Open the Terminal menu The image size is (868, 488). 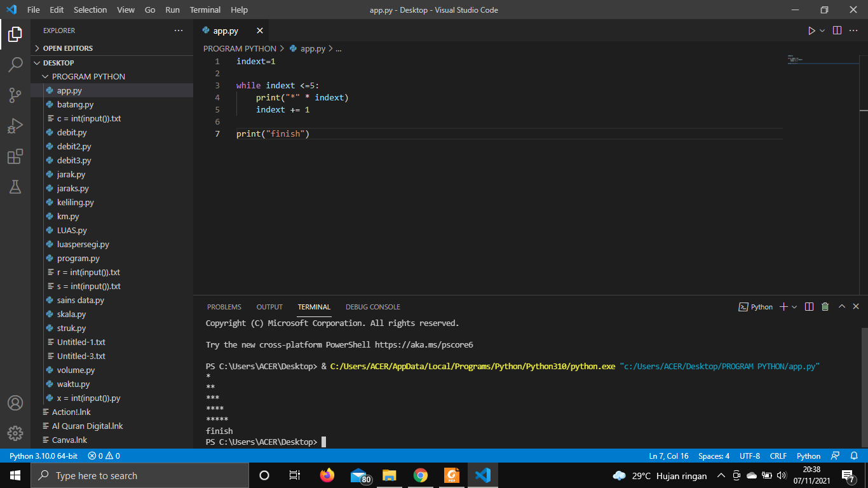[205, 10]
